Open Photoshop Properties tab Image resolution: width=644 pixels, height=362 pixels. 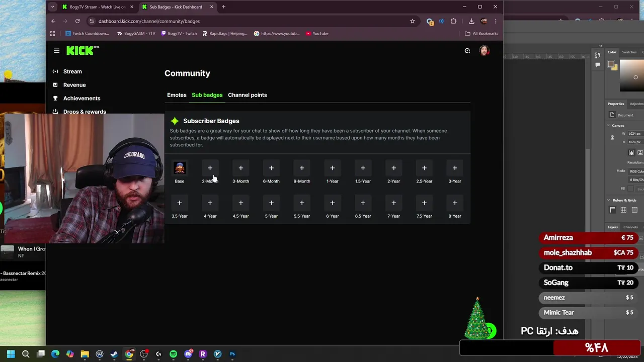coord(616,104)
